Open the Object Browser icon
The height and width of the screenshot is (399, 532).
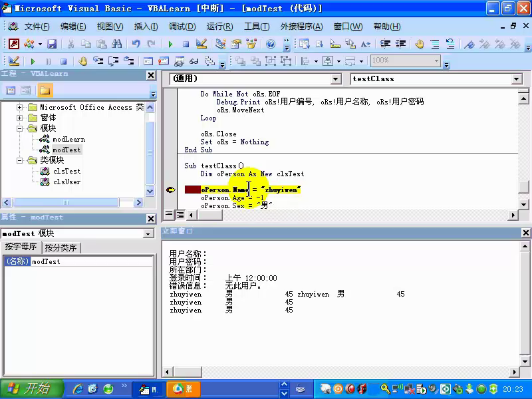pyautogui.click(x=251, y=44)
